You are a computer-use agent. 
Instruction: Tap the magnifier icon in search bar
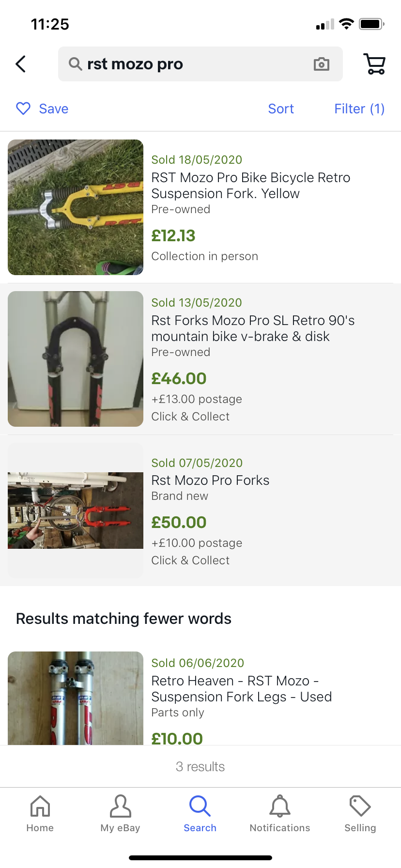[x=75, y=64]
